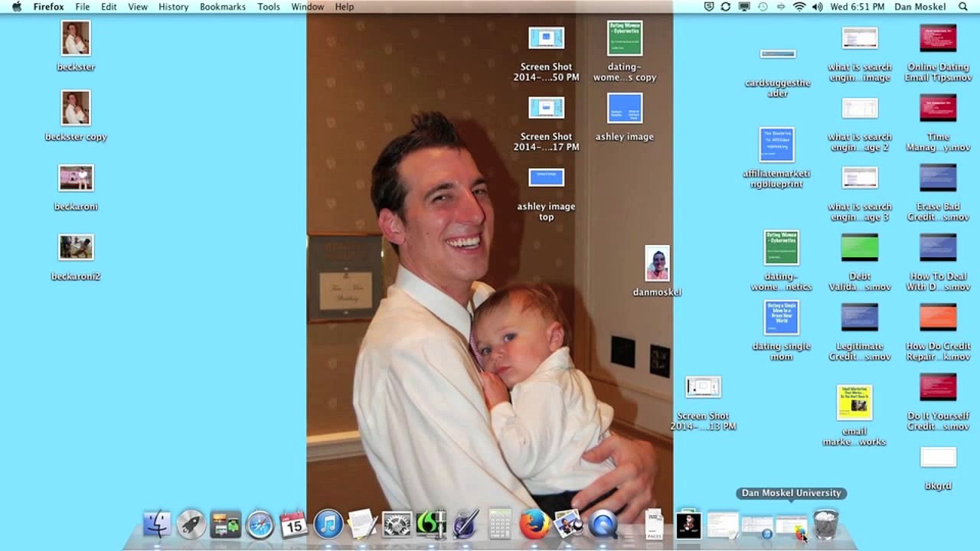This screenshot has height=551, width=980.
Task: Open Finder from the Dock
Action: 157,524
